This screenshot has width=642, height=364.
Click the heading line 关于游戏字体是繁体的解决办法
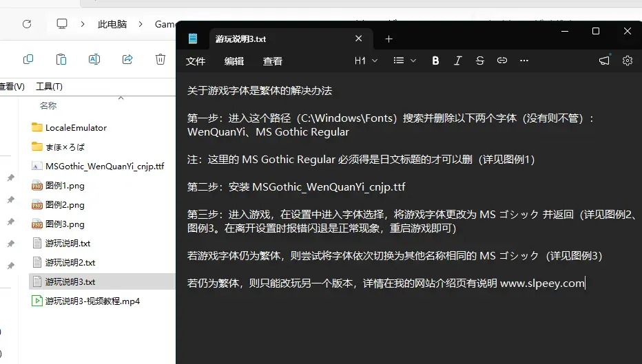260,90
